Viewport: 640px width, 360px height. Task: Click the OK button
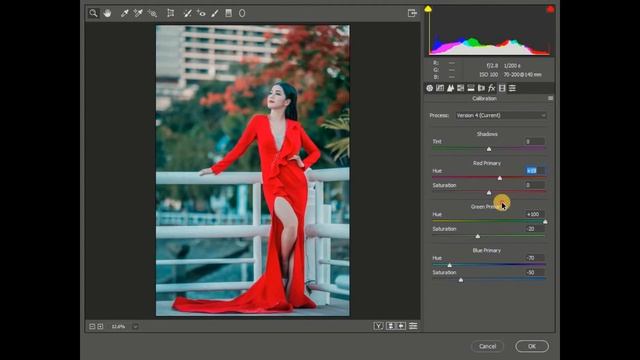tap(532, 346)
